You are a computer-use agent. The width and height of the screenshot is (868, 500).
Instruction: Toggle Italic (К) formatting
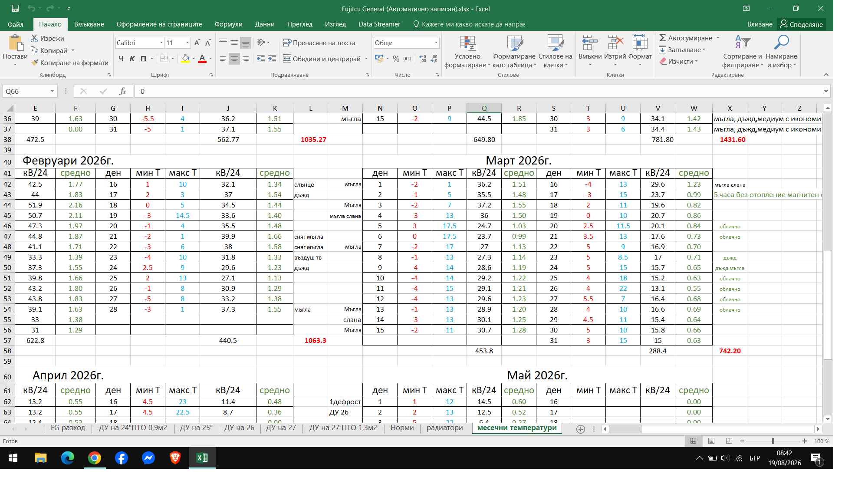click(x=132, y=59)
